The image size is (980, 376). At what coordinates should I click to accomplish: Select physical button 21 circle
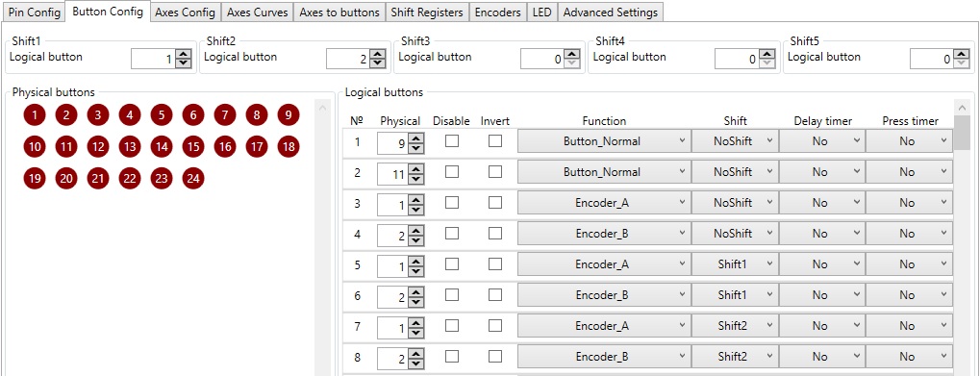98,178
